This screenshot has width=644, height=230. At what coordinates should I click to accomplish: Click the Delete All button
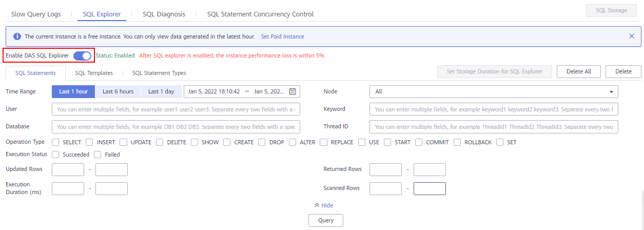click(579, 71)
